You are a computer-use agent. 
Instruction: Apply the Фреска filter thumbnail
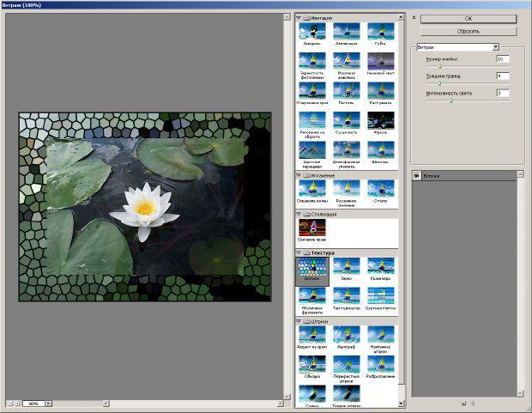pyautogui.click(x=380, y=120)
